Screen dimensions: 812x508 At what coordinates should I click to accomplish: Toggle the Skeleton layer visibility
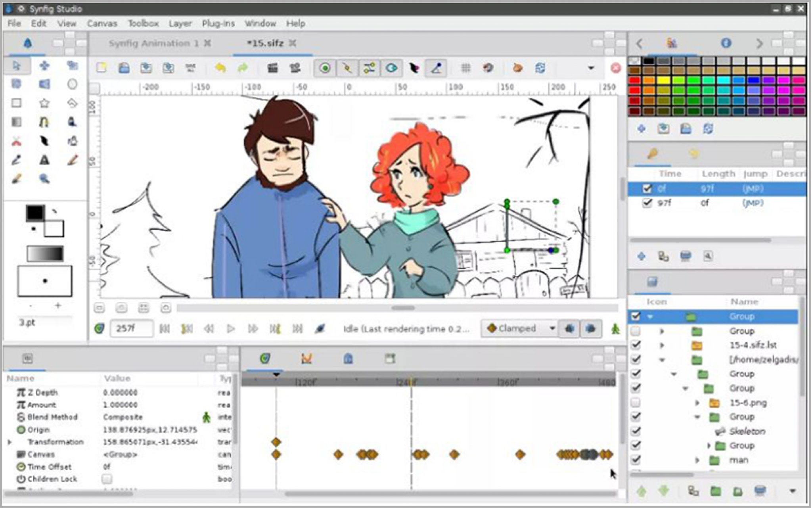pos(638,432)
